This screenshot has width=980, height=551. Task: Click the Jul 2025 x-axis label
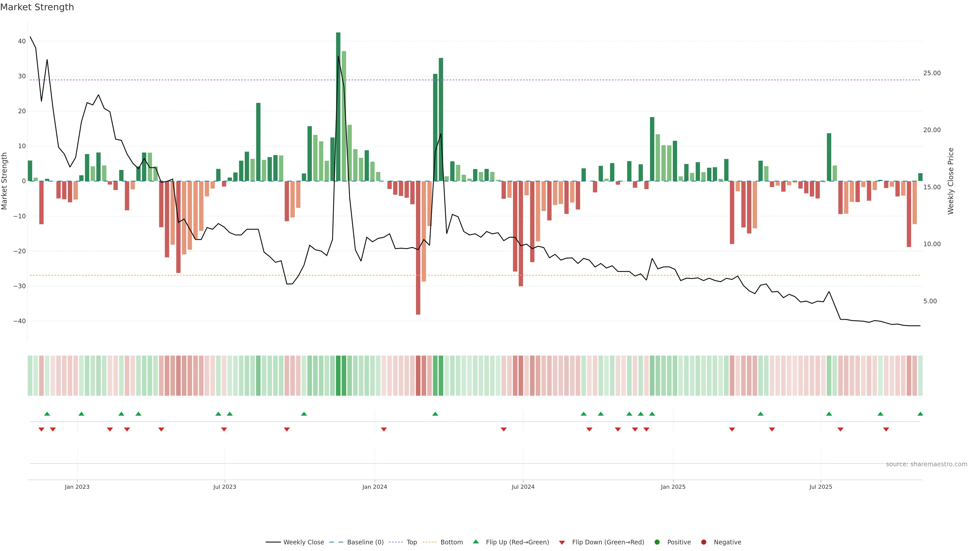[820, 487]
